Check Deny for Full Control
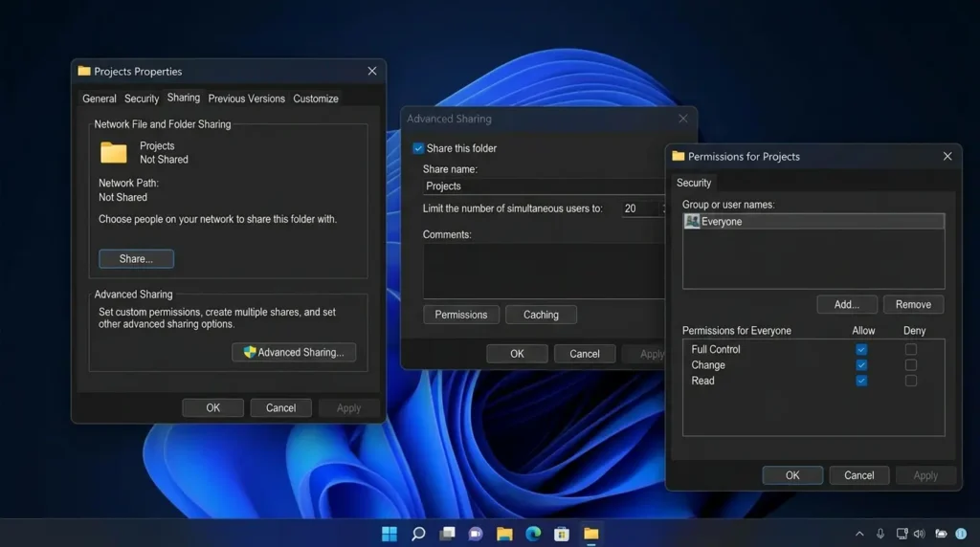 [x=911, y=349]
